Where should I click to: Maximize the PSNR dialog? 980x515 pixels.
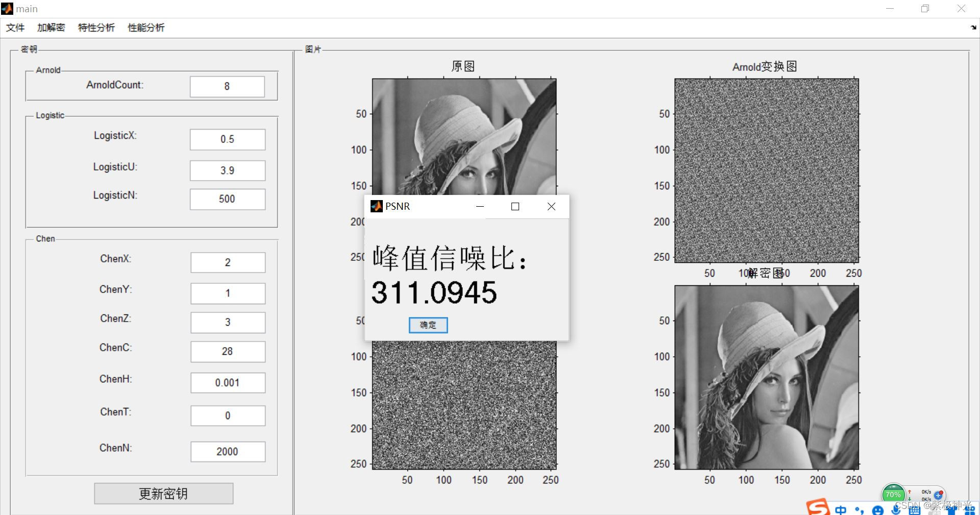click(x=515, y=206)
